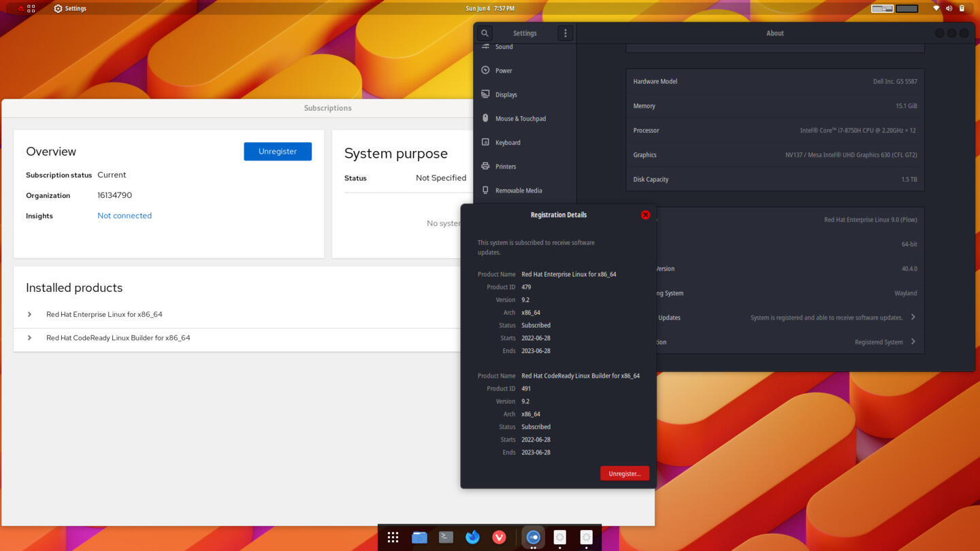
Task: Click the Disk Capacity 1.5 TB row
Action: point(775,179)
